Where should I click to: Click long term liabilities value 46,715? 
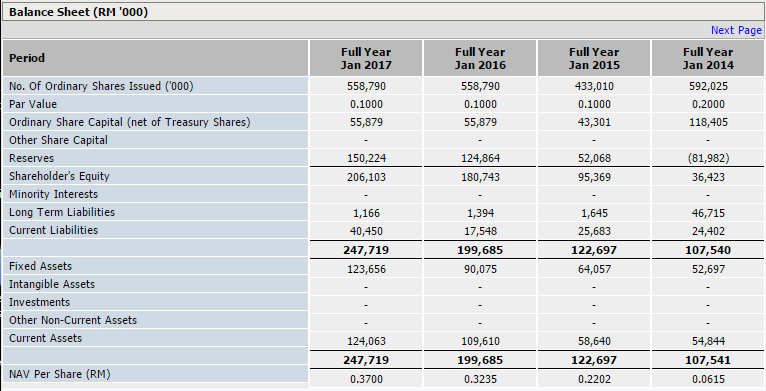point(708,214)
